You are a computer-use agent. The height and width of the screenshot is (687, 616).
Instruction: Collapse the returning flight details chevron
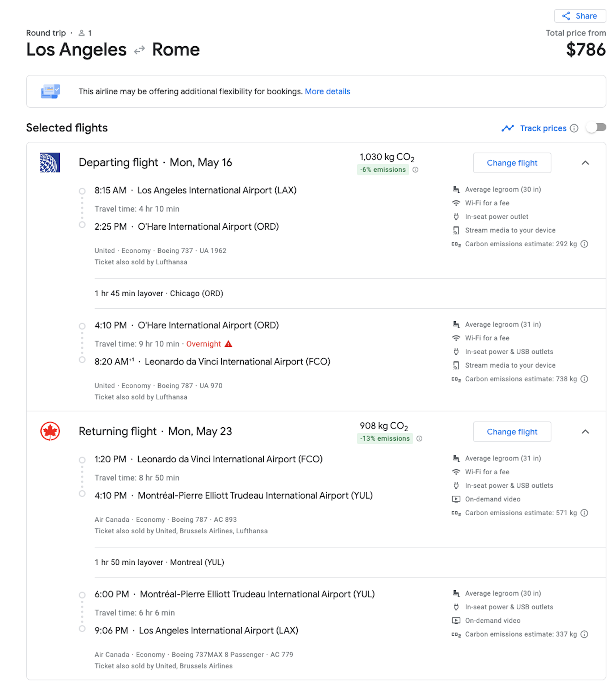(586, 432)
